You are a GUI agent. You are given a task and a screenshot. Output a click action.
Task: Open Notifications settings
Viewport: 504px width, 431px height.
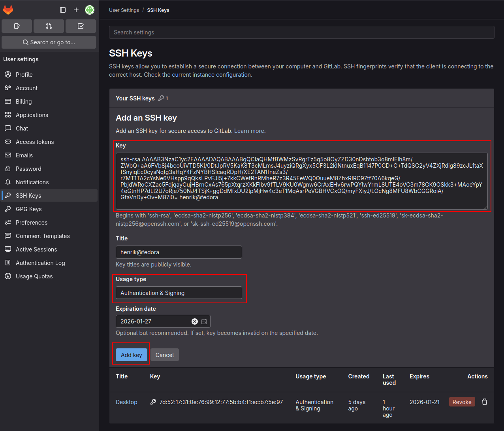coord(49,182)
